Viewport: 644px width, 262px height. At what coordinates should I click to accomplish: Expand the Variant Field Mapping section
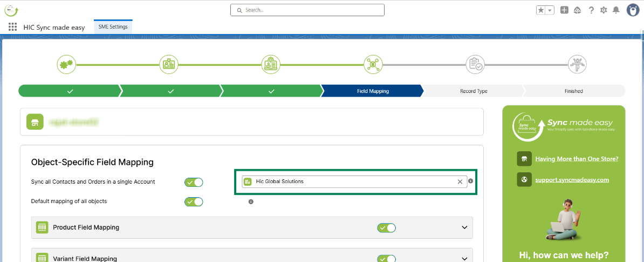464,259
